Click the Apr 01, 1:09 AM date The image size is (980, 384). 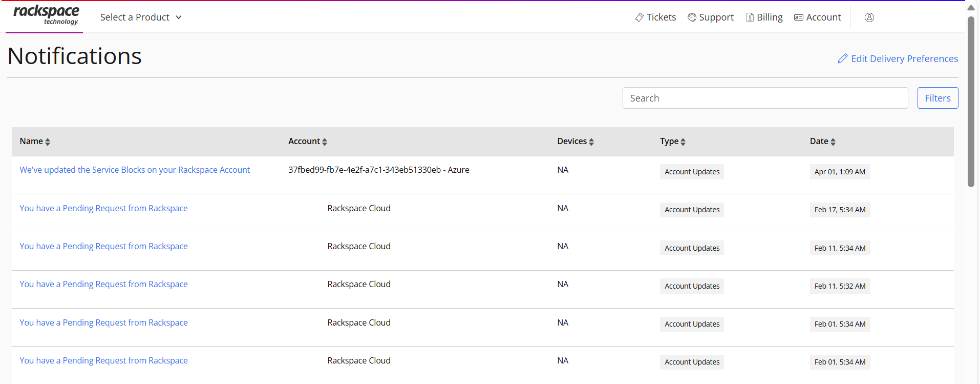coord(840,172)
